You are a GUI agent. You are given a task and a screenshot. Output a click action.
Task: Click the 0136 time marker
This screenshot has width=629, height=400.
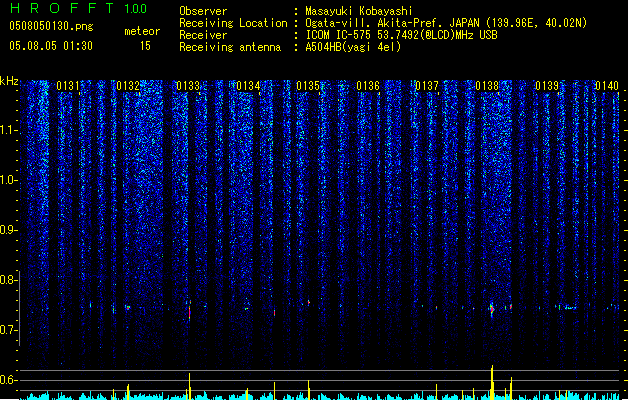(x=368, y=86)
